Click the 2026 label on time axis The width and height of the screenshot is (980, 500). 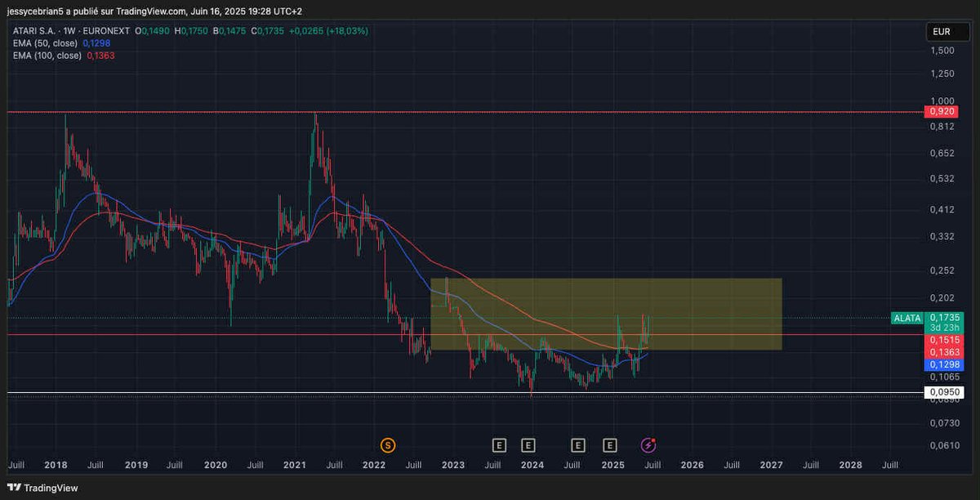coord(692,465)
